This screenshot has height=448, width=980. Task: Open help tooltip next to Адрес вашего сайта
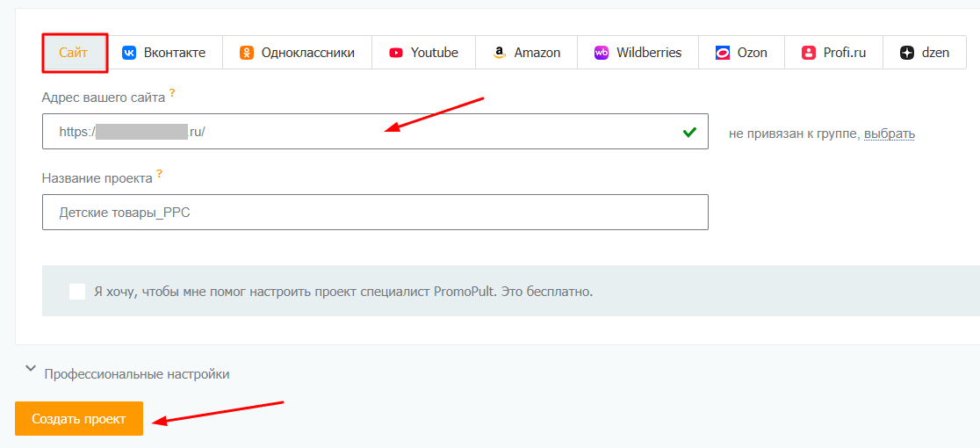coord(172,94)
